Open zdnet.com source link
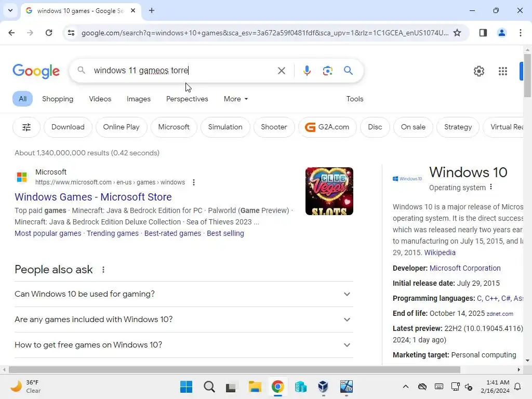The width and height of the screenshot is (532, 399). click(500, 314)
